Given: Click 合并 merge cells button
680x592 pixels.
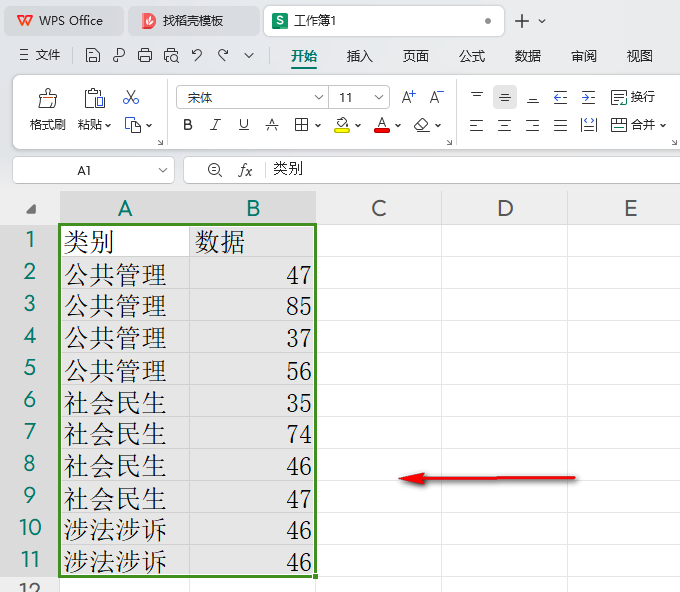Looking at the screenshot, I should pos(638,125).
